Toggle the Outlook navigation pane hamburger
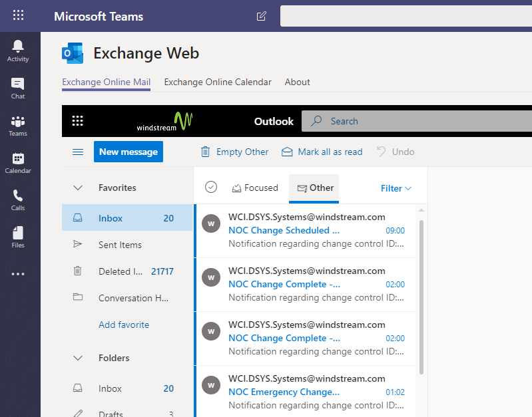The height and width of the screenshot is (417, 532). (78, 152)
